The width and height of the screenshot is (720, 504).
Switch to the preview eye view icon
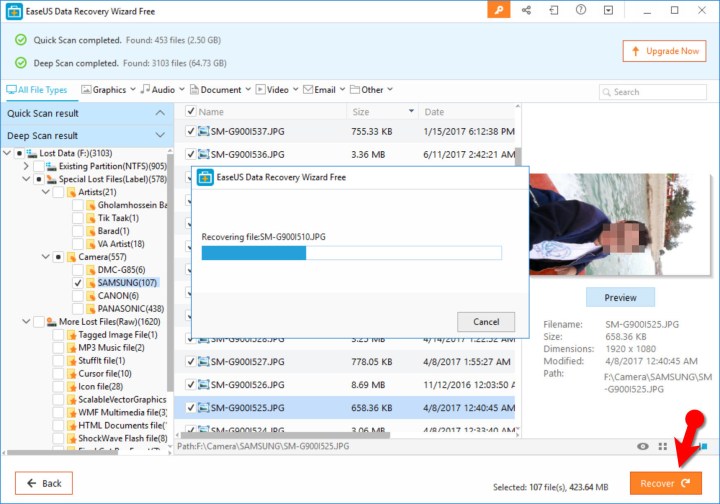(x=641, y=446)
